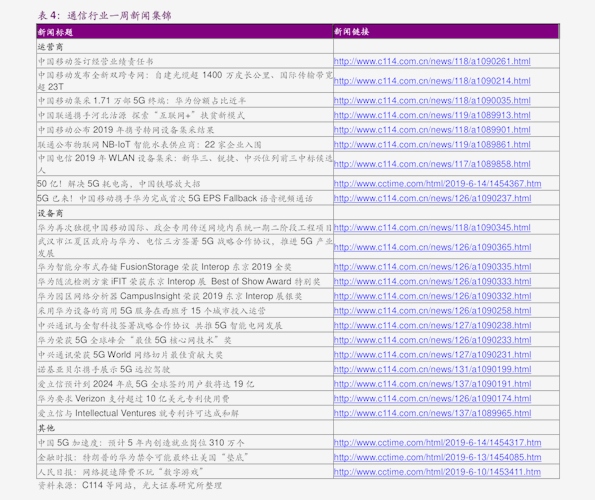Open link ending a1090261.html
This screenshot has height=500, width=595.
click(432, 61)
